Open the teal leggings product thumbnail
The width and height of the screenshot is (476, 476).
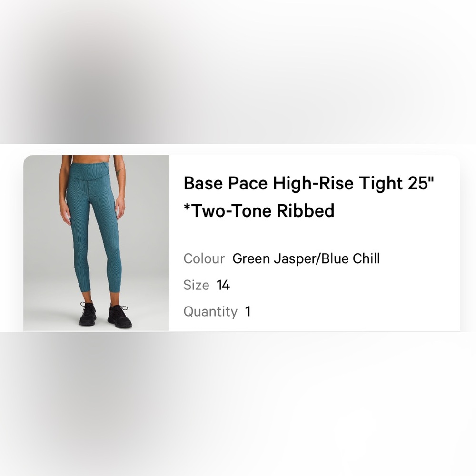click(x=96, y=243)
